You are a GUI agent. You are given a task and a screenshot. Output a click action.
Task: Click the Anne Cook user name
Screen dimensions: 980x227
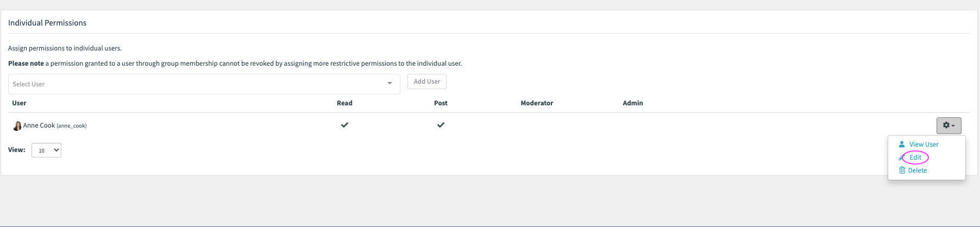tap(39, 125)
